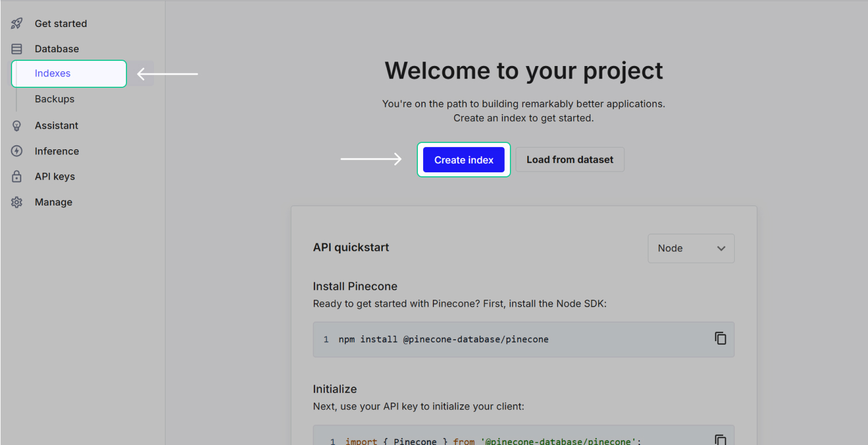Click the Database stack icon
This screenshot has height=445, width=868.
(x=17, y=49)
